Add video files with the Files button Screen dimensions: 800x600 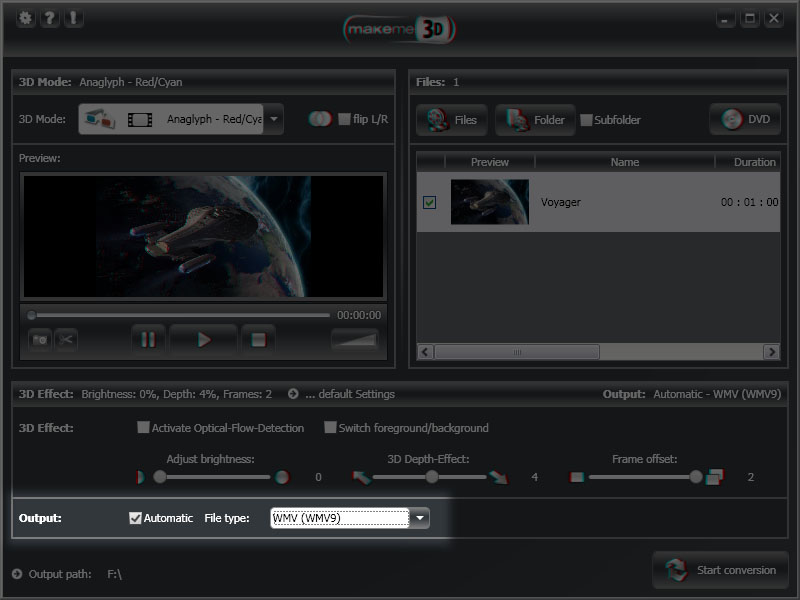pyautogui.click(x=452, y=120)
